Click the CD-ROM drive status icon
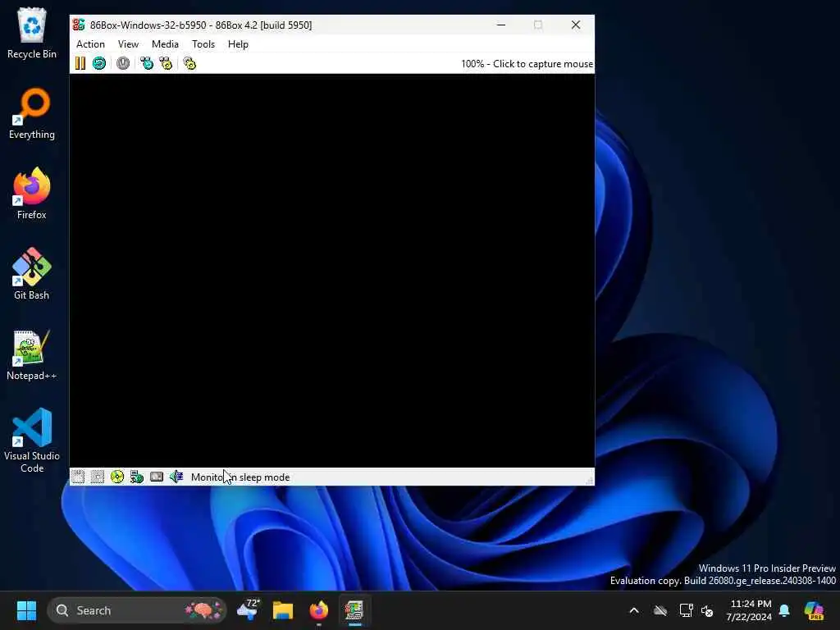Image resolution: width=840 pixels, height=630 pixels. (116, 477)
